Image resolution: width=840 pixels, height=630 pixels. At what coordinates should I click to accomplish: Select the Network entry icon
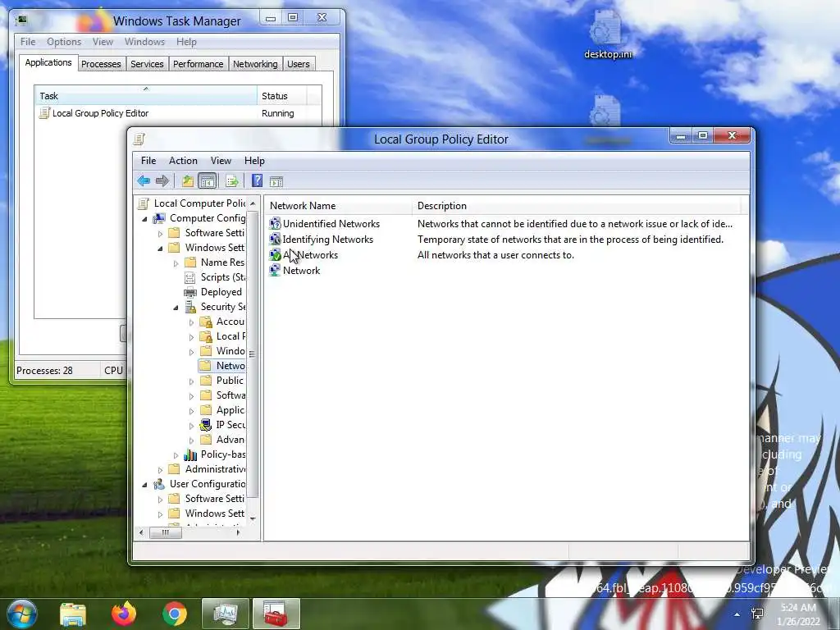(275, 270)
